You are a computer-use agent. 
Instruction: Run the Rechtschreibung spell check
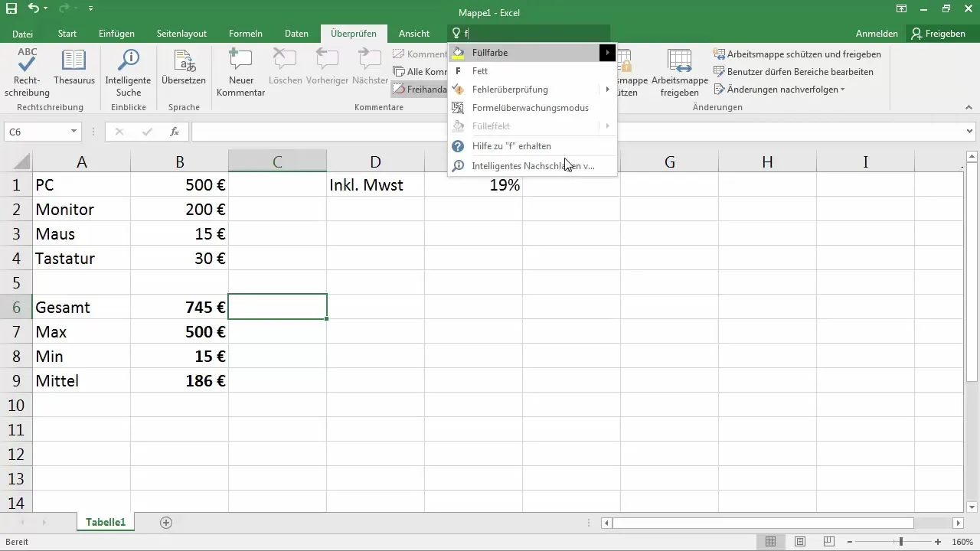tap(27, 72)
